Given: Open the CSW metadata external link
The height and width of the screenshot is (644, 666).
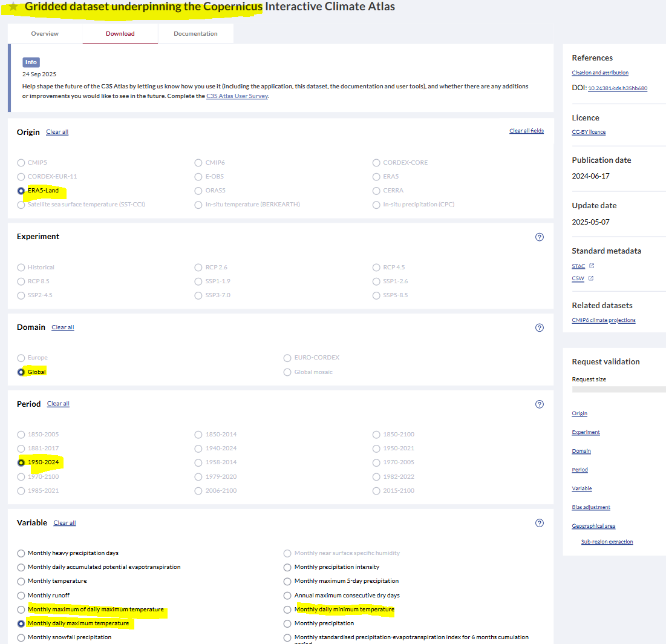Looking at the screenshot, I should (x=578, y=278).
